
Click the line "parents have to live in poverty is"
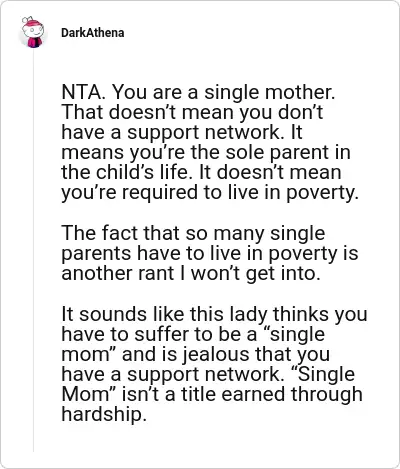pyautogui.click(x=210, y=253)
